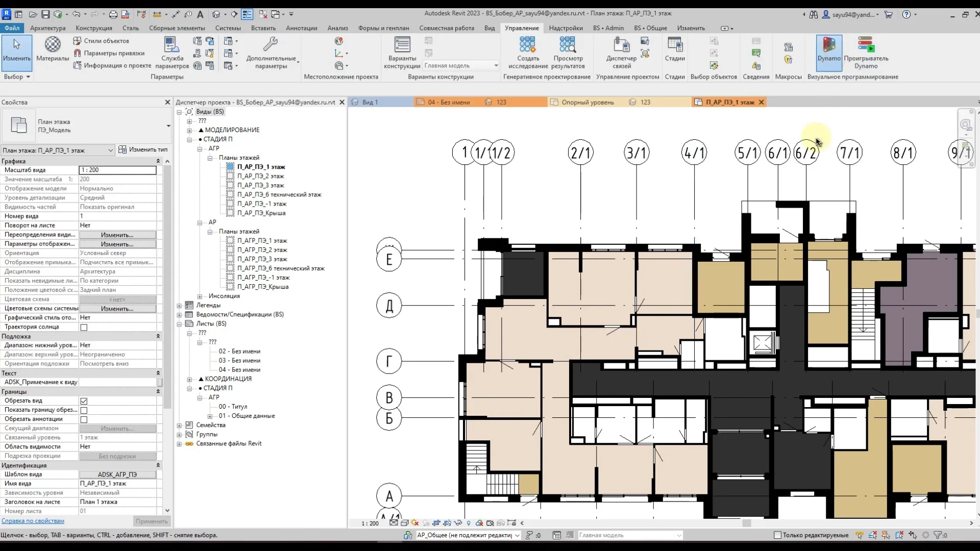Open Additional Settings tool

pos(271,53)
